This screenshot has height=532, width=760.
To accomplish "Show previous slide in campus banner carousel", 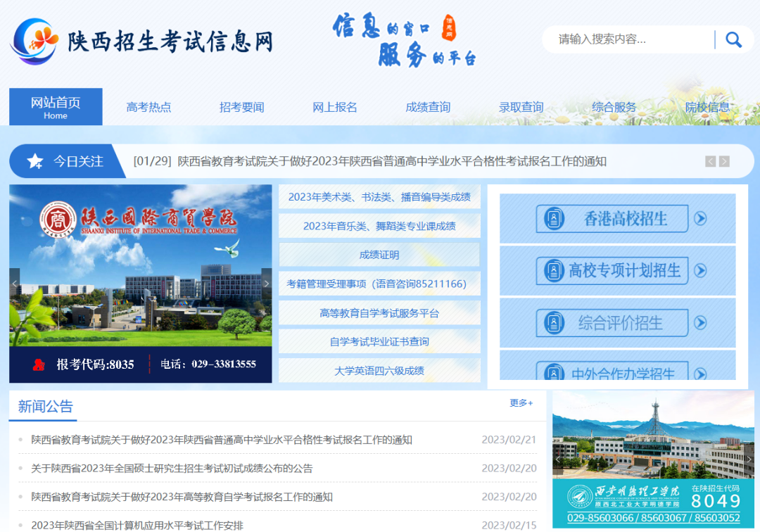I will pyautogui.click(x=15, y=284).
